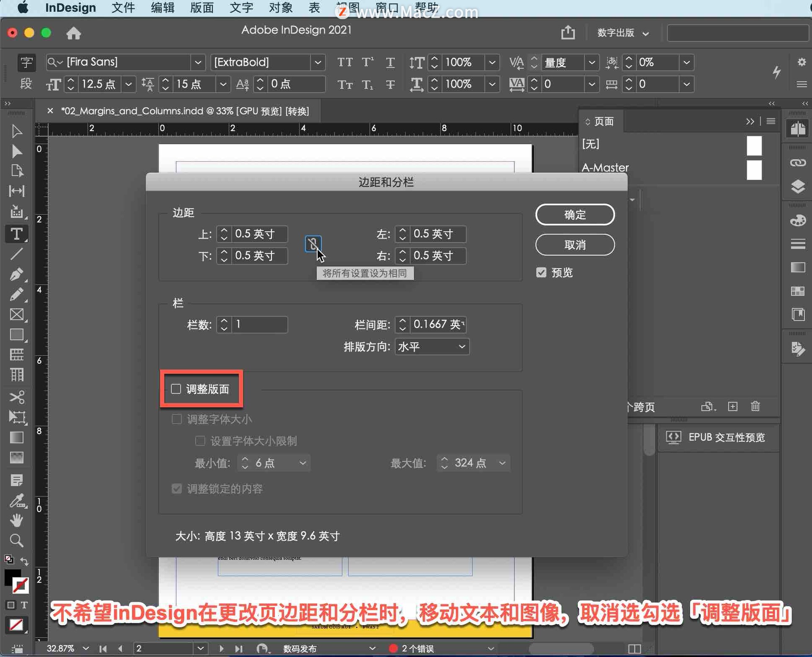
Task: Click the chain link margins icon
Action: tap(313, 244)
